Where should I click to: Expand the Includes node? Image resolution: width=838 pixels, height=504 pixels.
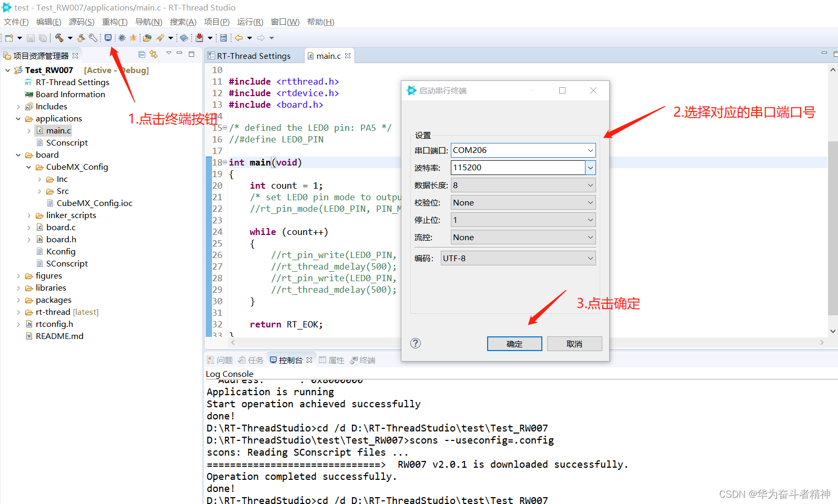(x=18, y=107)
